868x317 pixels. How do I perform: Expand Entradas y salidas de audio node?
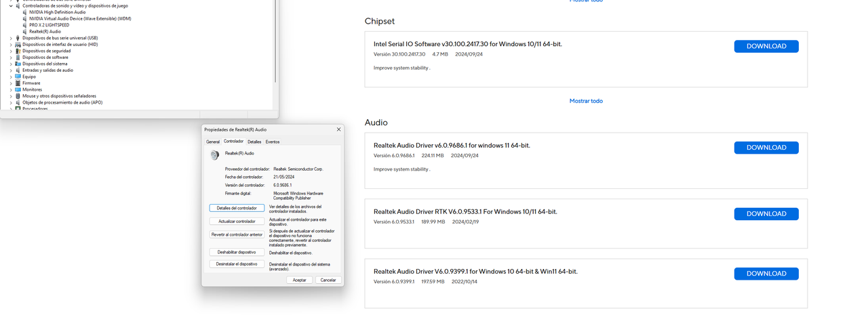11,70
